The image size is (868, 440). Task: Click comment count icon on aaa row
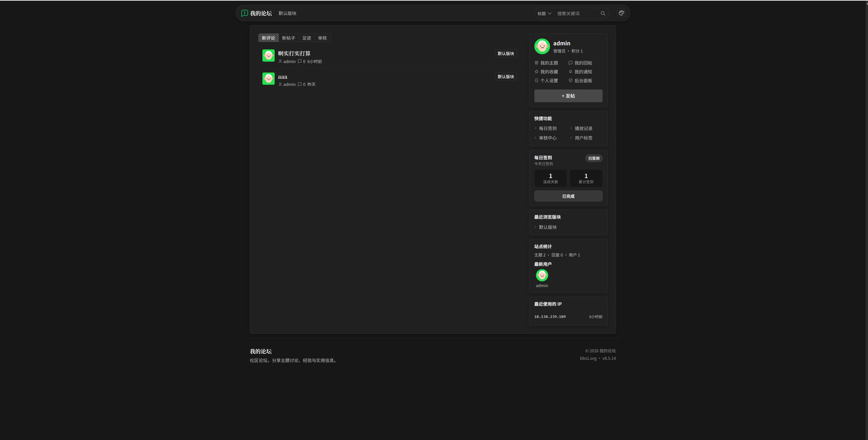click(x=300, y=84)
